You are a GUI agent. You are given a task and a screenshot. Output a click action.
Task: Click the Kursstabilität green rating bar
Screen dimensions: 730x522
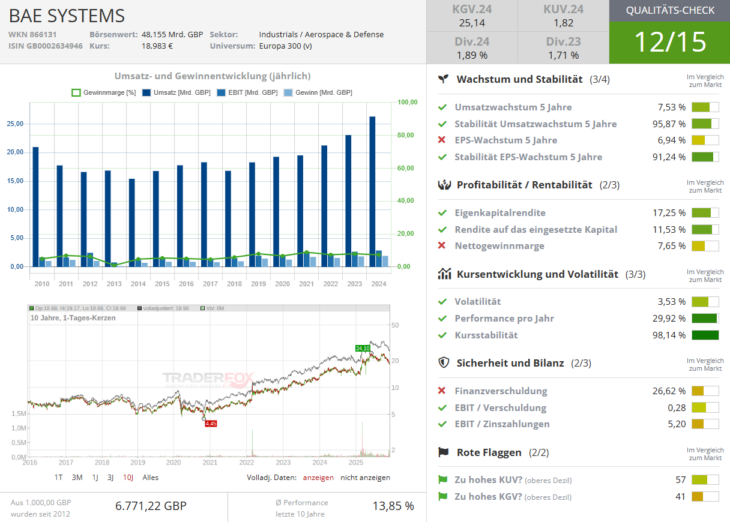coord(704,335)
